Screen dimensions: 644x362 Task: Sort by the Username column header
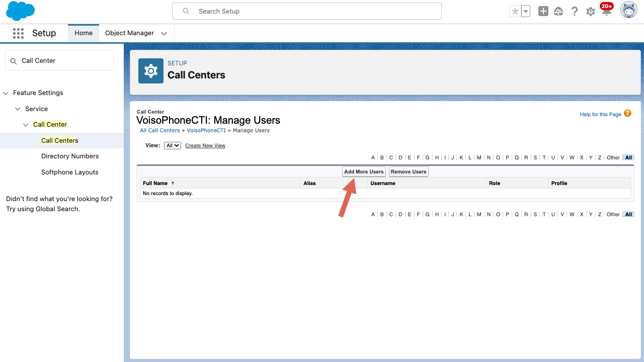383,184
